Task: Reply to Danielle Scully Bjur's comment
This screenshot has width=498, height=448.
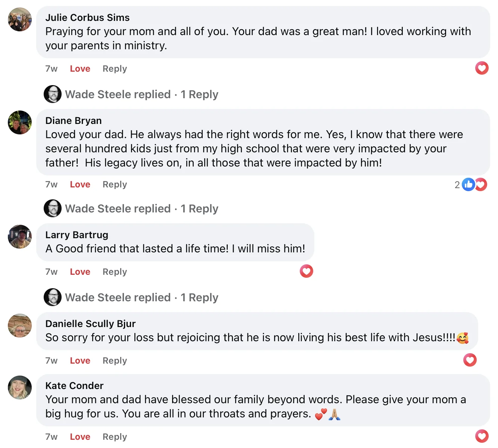Action: (115, 361)
